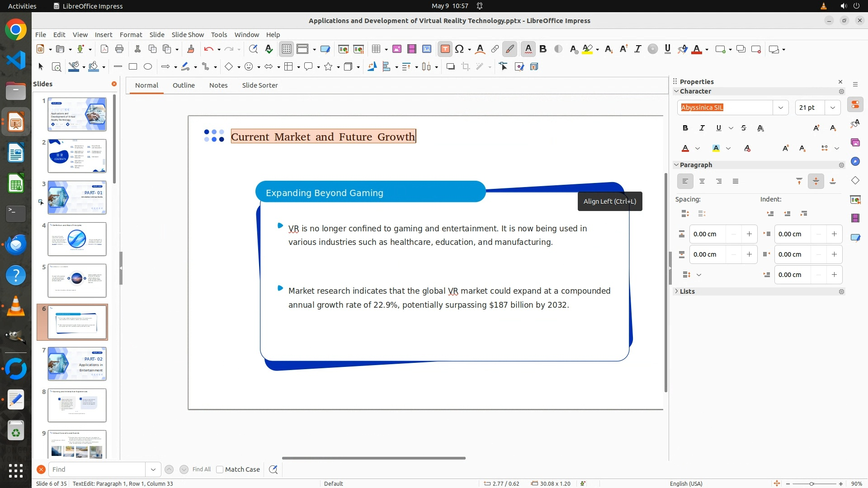Click the Strikethrough icon in Character panel
Image resolution: width=868 pixels, height=488 pixels.
[744, 128]
